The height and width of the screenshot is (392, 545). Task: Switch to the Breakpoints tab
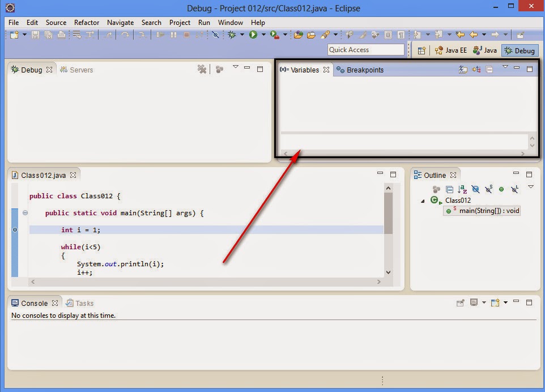click(361, 70)
